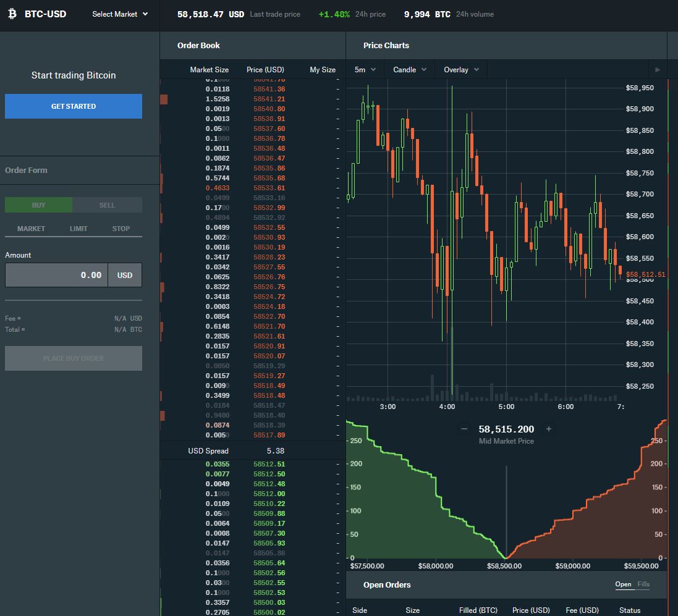678x616 pixels.
Task: Open the 5m timeframe dropdown
Action: point(365,70)
